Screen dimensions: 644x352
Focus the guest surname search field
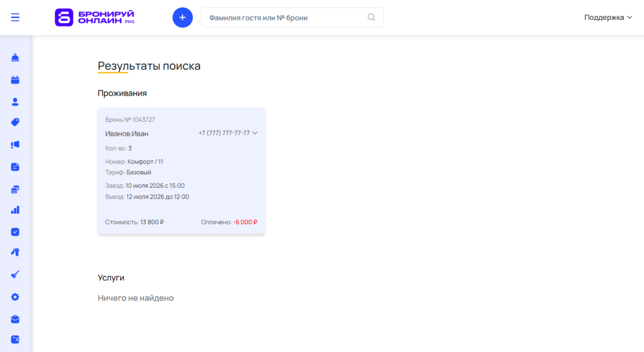(x=292, y=18)
